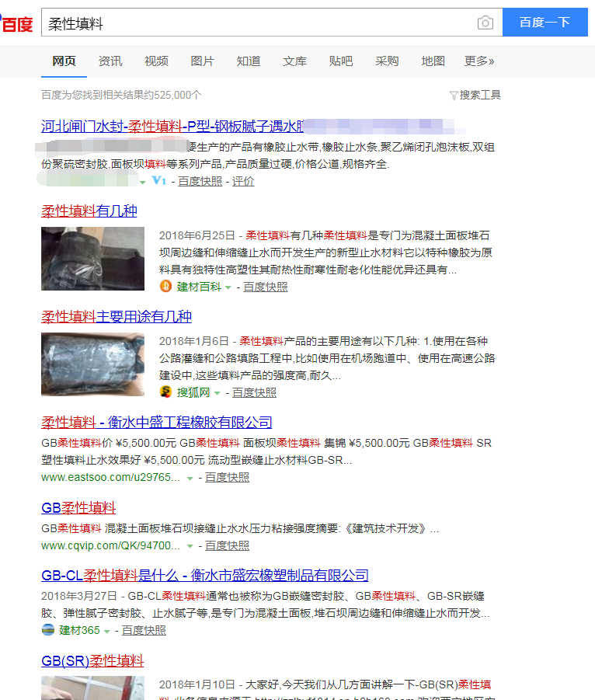
Task: Open the 图片 tab
Action: (x=202, y=61)
